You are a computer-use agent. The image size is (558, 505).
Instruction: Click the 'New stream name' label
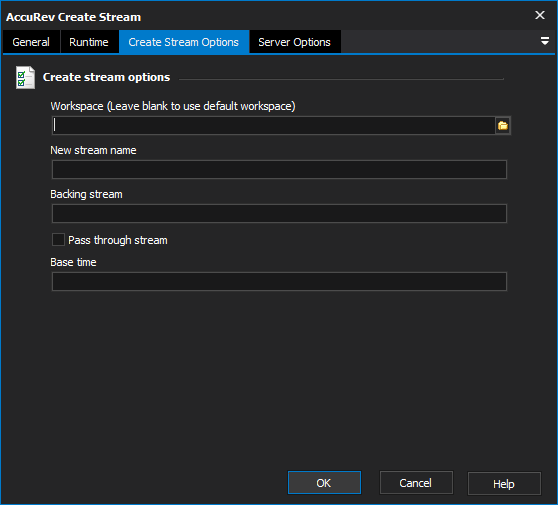tap(93, 150)
